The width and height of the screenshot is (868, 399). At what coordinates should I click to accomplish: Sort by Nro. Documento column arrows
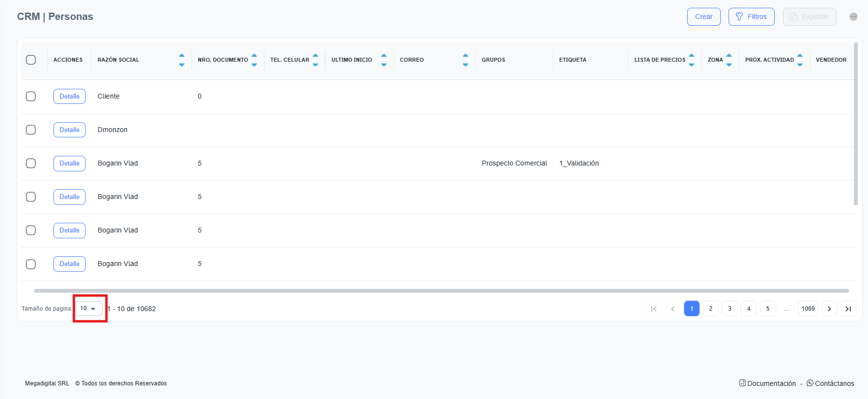click(254, 60)
